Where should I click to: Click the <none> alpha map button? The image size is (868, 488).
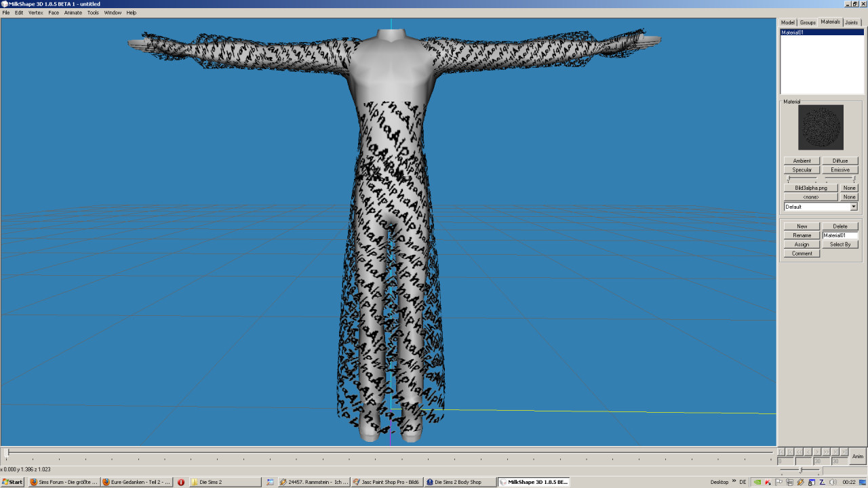811,197
